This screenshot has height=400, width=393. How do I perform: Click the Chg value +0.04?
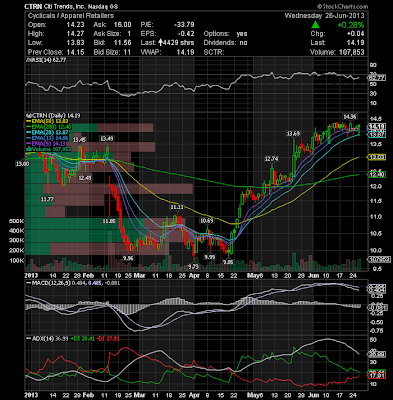click(355, 34)
